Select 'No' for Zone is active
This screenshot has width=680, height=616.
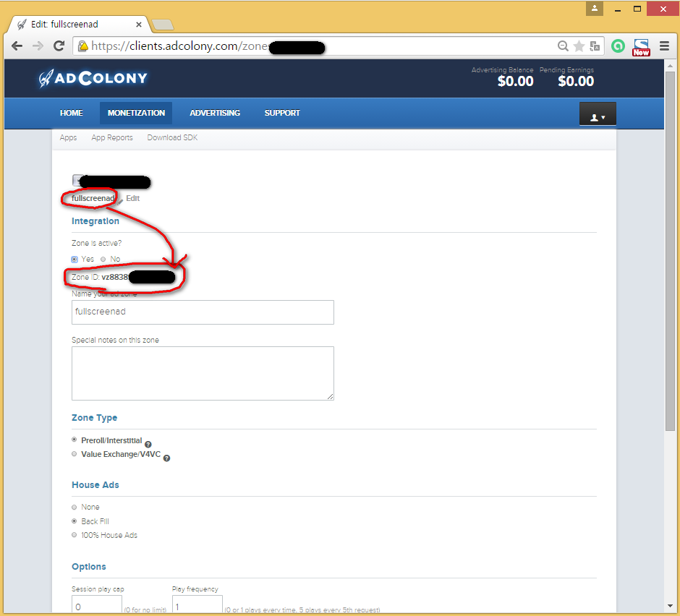click(x=103, y=260)
